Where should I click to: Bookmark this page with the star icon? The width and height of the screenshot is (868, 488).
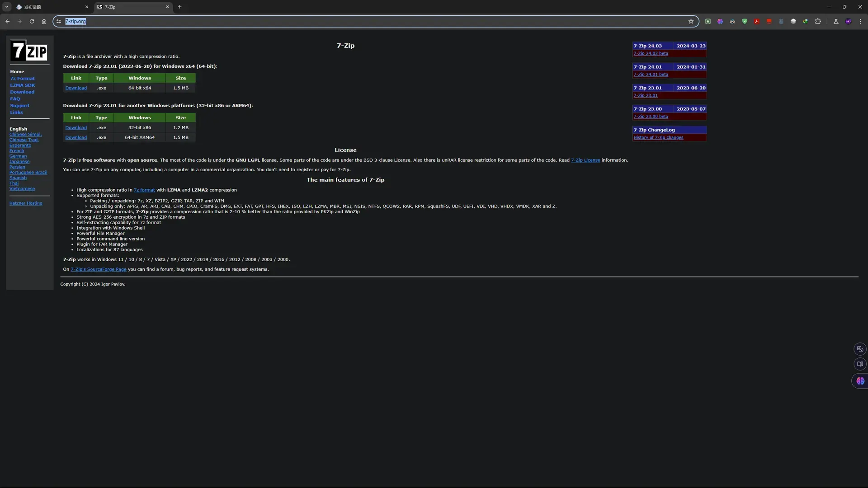point(691,21)
